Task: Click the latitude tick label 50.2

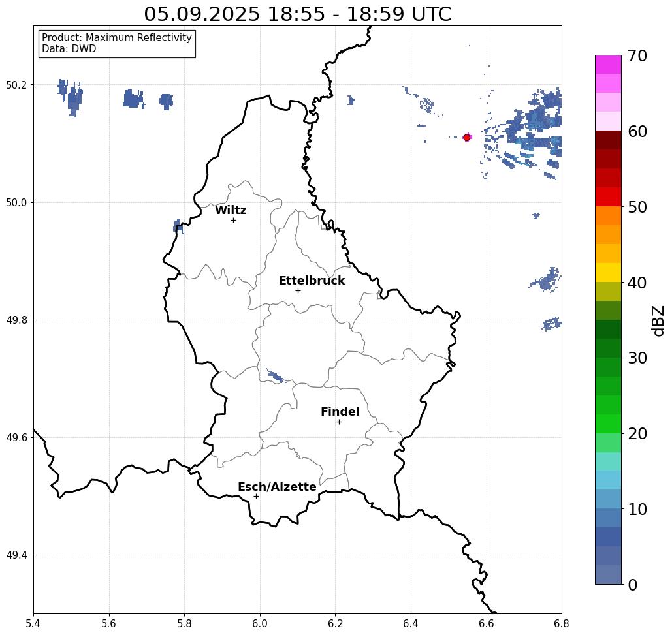Action: point(16,85)
